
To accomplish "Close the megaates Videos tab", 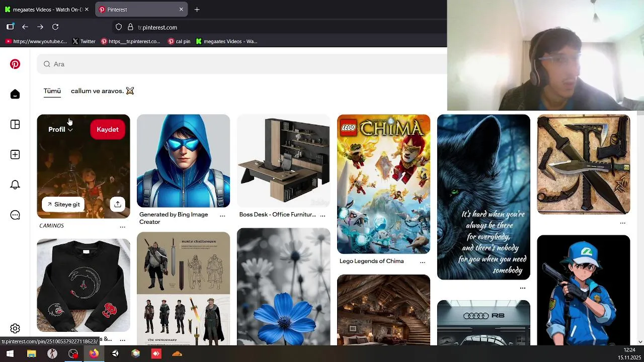I will [87, 10].
